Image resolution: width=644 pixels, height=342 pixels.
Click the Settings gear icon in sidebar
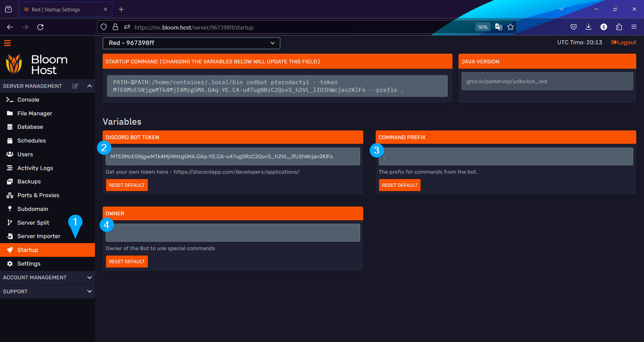(10, 264)
